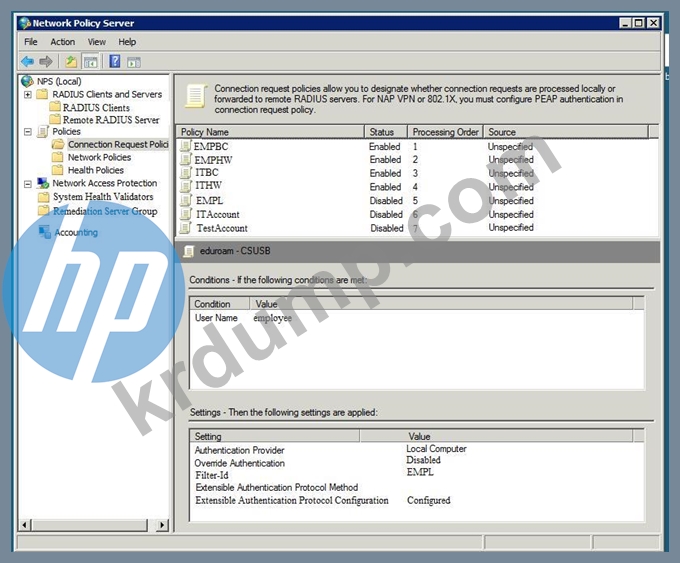Toggle the Show/Hide Console Tree icon
This screenshot has width=680, height=563.
click(x=91, y=62)
